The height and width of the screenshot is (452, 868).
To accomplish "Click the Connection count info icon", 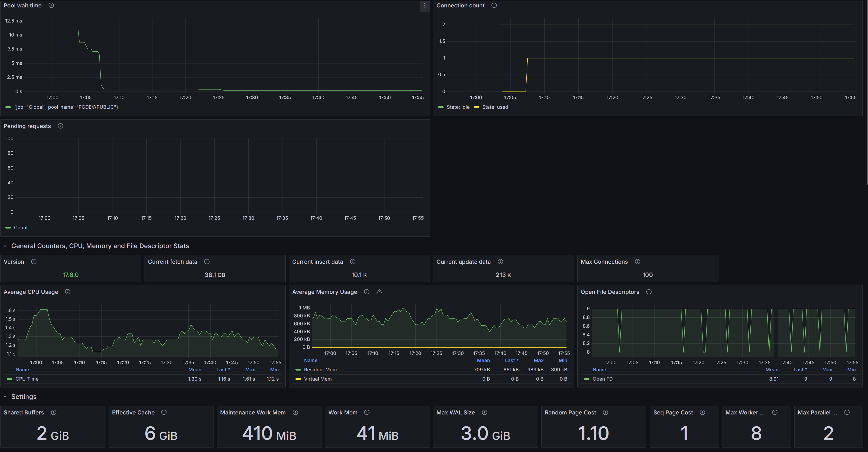I will 494,5.
